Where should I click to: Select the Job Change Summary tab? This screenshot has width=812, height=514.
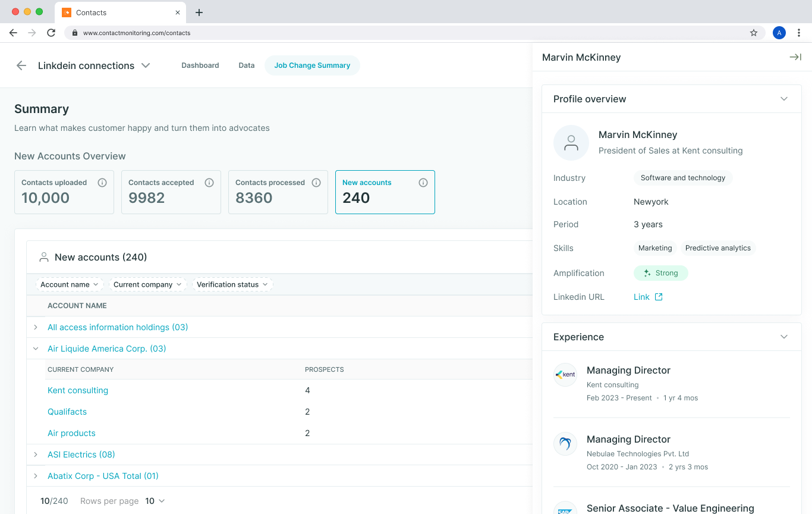[312, 65]
